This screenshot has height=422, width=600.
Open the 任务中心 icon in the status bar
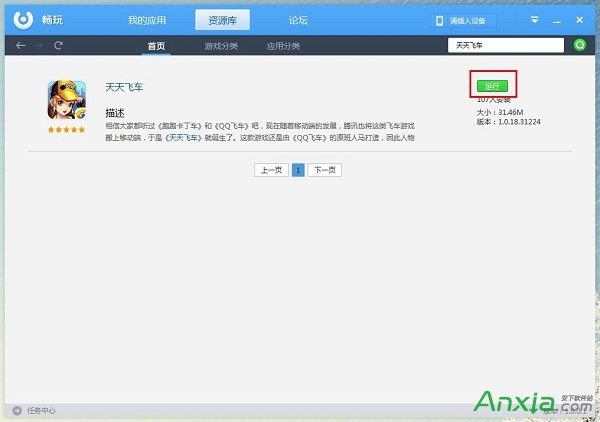click(x=17, y=411)
